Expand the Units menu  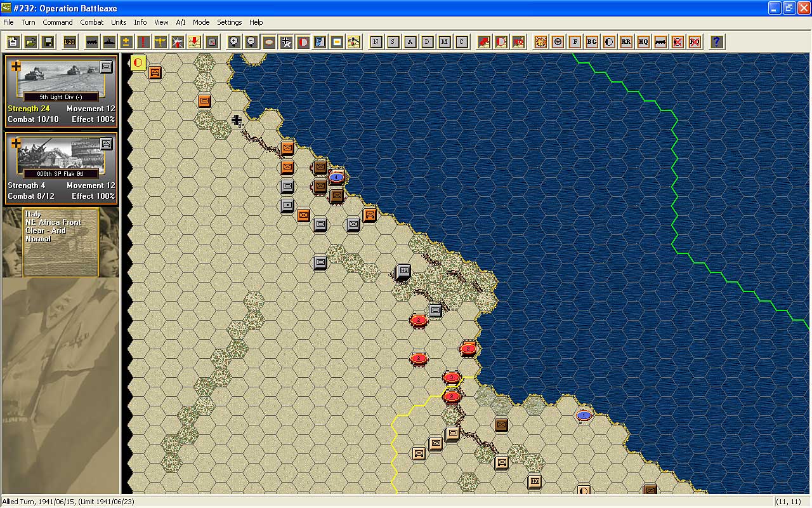119,22
